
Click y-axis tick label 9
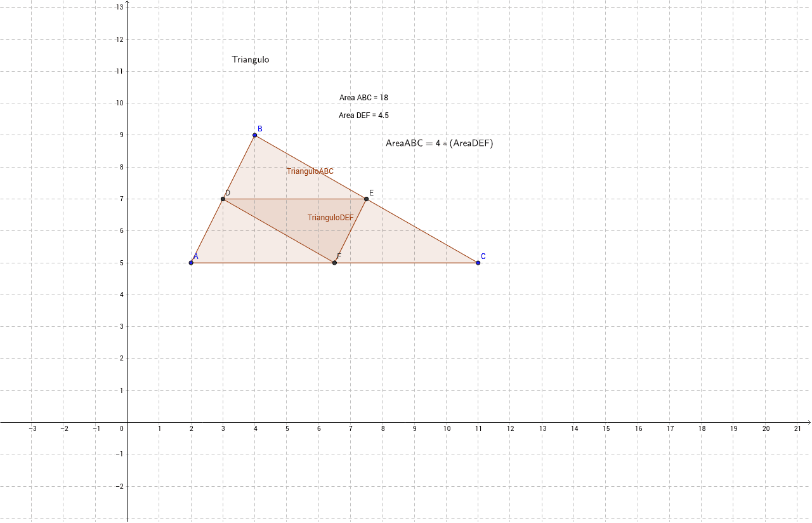(x=121, y=135)
